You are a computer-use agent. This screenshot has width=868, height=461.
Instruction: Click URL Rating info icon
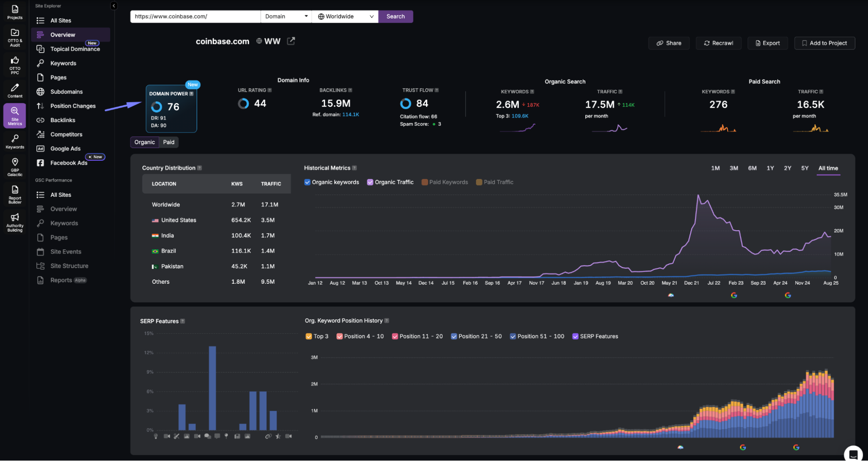coord(270,90)
